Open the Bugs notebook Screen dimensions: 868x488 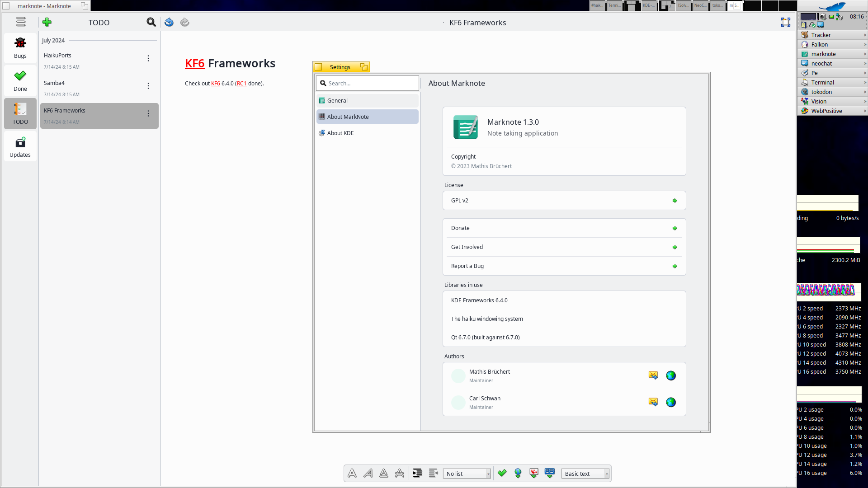pyautogui.click(x=20, y=48)
